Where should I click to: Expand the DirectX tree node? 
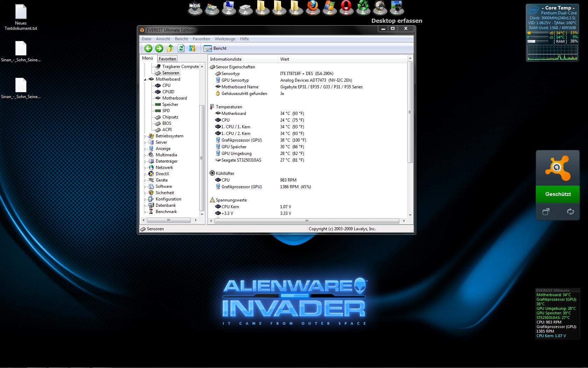pyautogui.click(x=145, y=174)
